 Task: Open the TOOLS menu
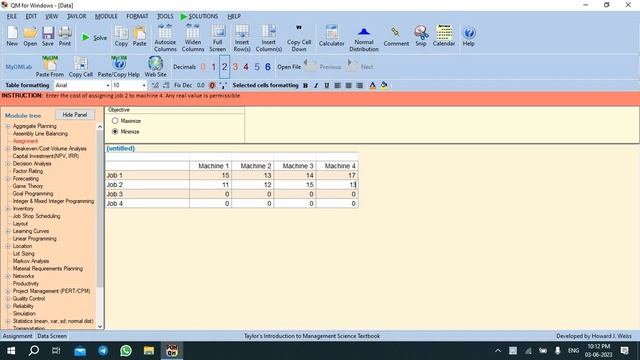[x=165, y=16]
